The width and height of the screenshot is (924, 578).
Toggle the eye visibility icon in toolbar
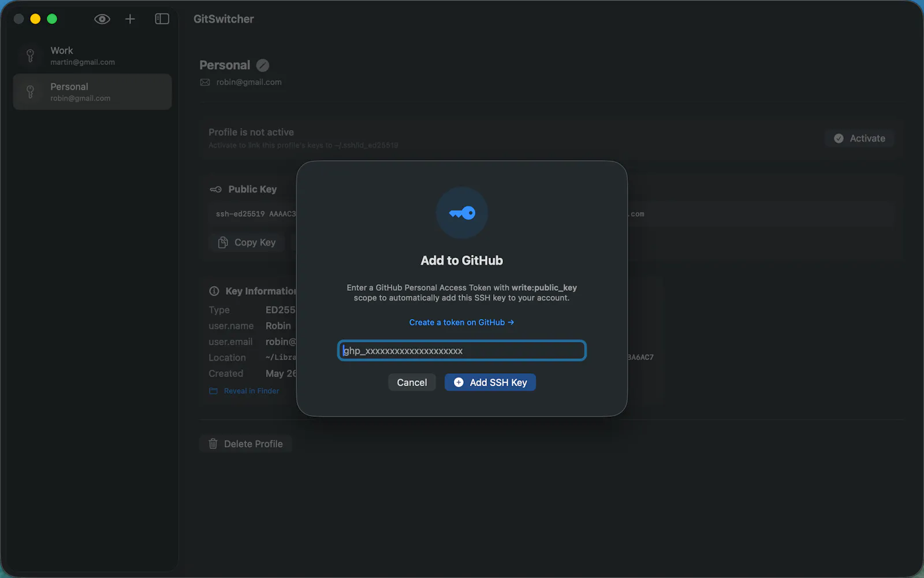(102, 19)
